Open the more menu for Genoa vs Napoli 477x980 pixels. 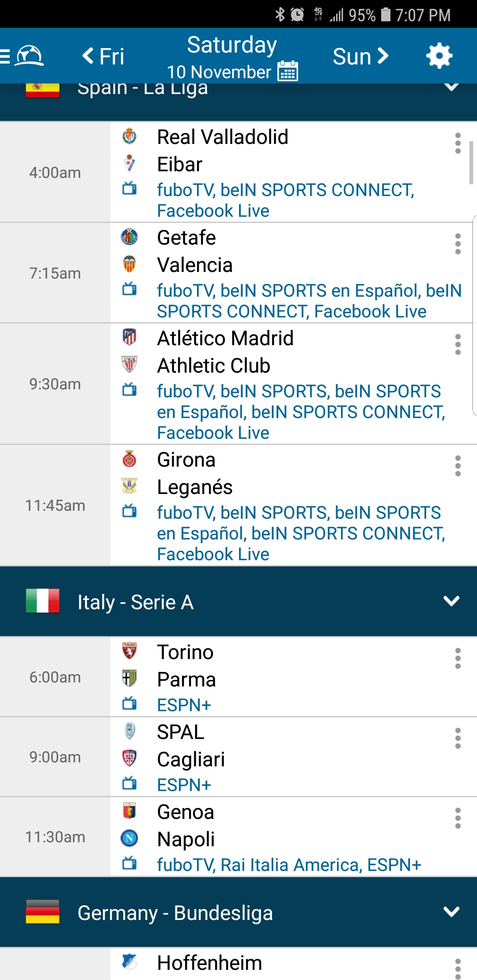coord(458,818)
